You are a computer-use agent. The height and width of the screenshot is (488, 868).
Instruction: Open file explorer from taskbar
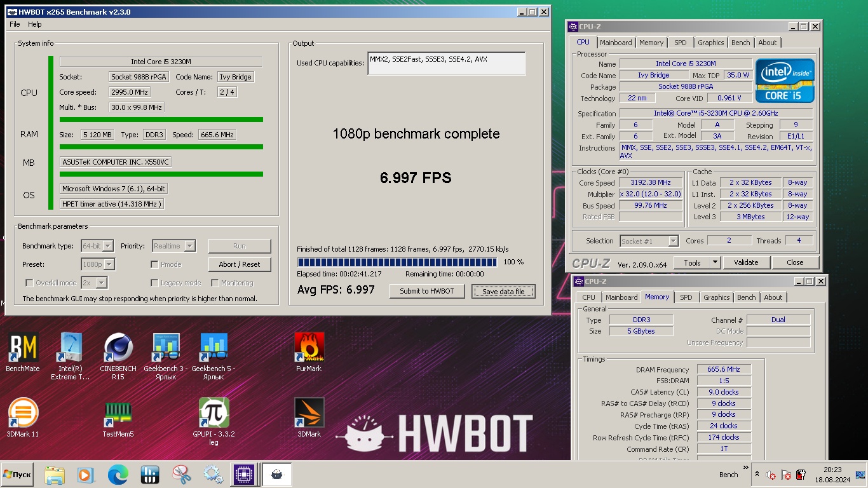click(55, 474)
